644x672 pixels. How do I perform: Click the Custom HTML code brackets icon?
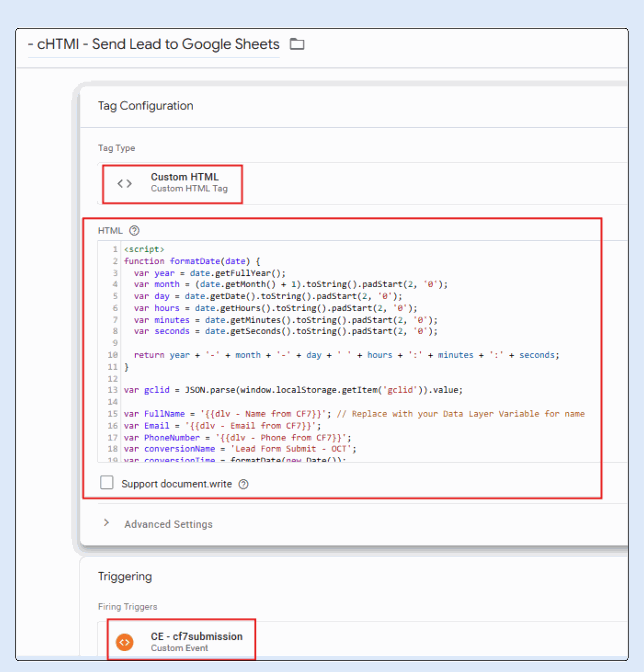coord(125,183)
